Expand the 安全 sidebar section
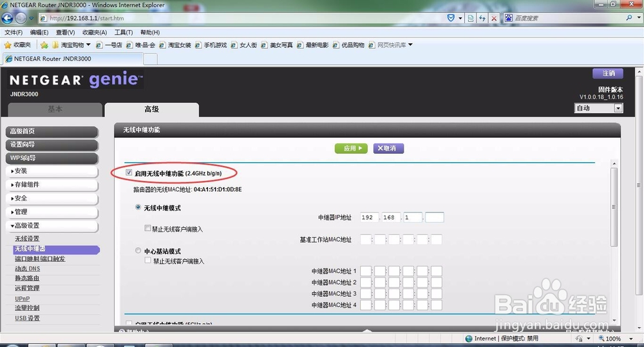 (x=52, y=198)
